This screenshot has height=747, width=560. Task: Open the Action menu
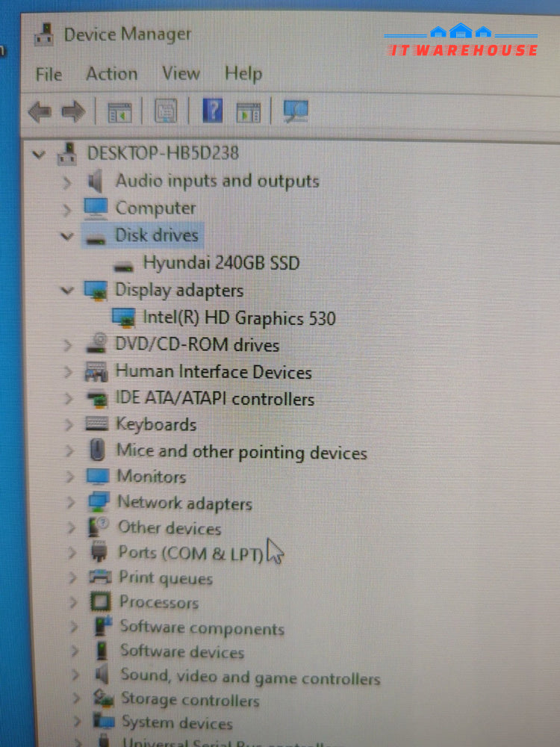[x=111, y=74]
